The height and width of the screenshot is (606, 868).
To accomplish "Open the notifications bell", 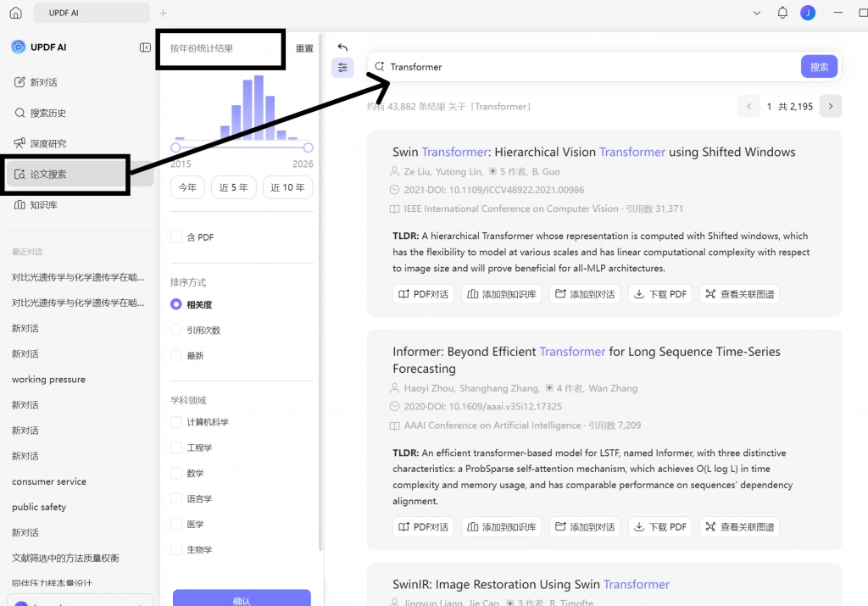I will point(782,13).
